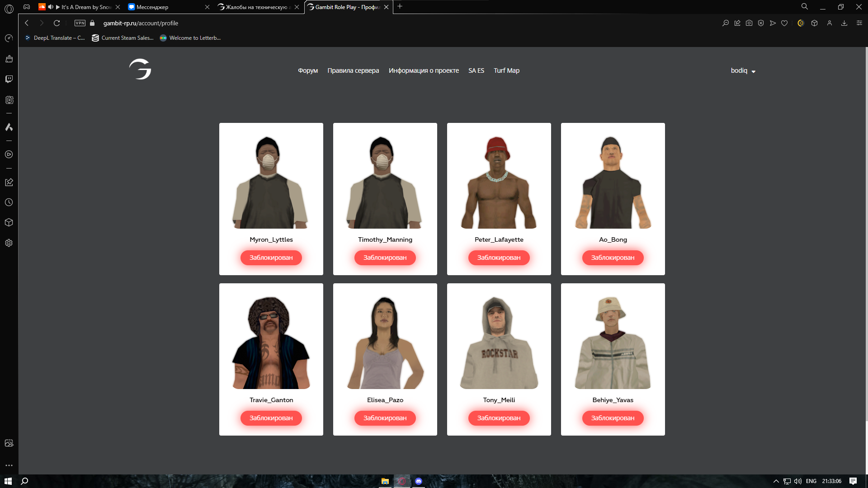This screenshot has width=868, height=488.
Task: Open the browser easy setup menu
Action: tap(859, 23)
